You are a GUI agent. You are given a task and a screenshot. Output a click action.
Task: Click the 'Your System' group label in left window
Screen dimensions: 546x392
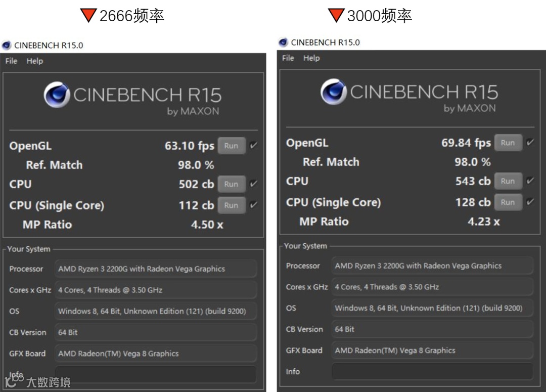pos(29,249)
